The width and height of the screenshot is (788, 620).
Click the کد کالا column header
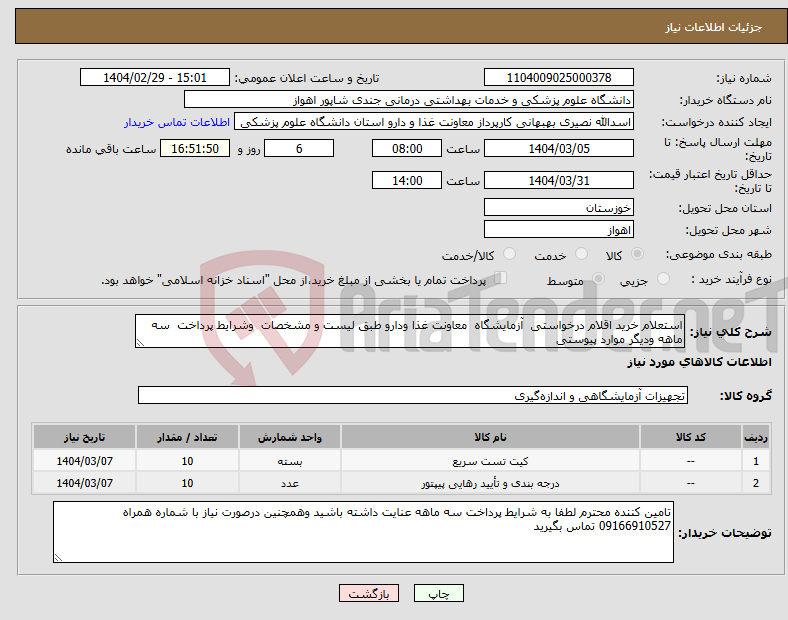coord(691,437)
